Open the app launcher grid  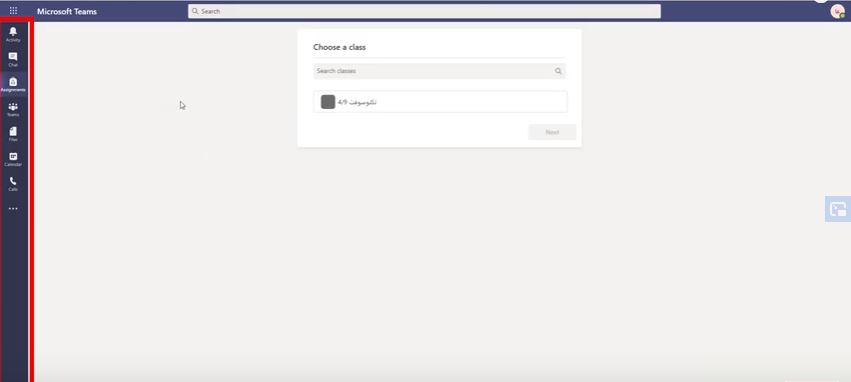13,10
